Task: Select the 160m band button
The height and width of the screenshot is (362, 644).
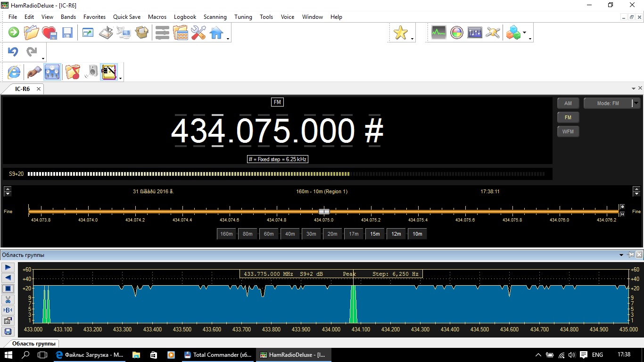Action: (x=226, y=234)
